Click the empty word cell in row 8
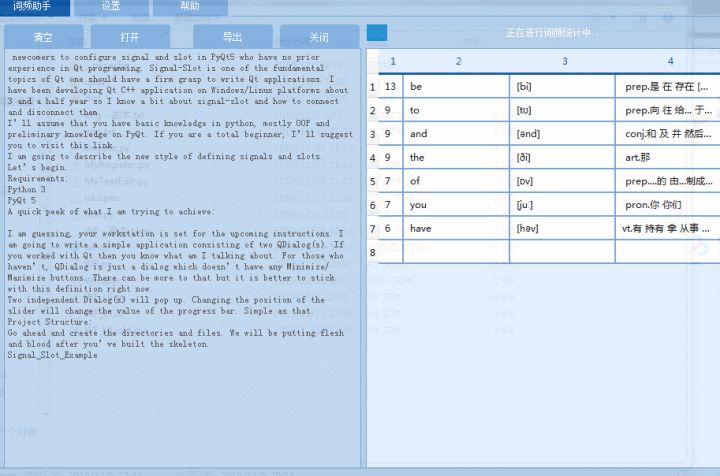Image resolution: width=720 pixels, height=476 pixels. pos(456,252)
